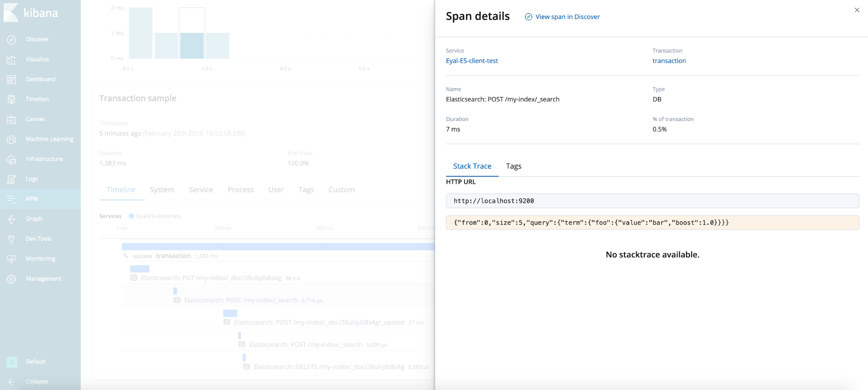This screenshot has width=868, height=390.
Task: Click database icon of DELETE /my-index/_doc span
Action: point(246,367)
